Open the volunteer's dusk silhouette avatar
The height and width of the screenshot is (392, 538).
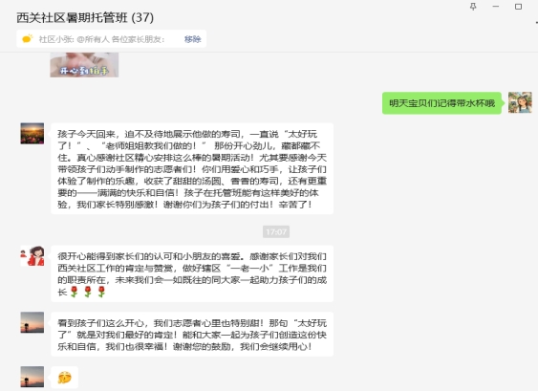click(x=32, y=322)
